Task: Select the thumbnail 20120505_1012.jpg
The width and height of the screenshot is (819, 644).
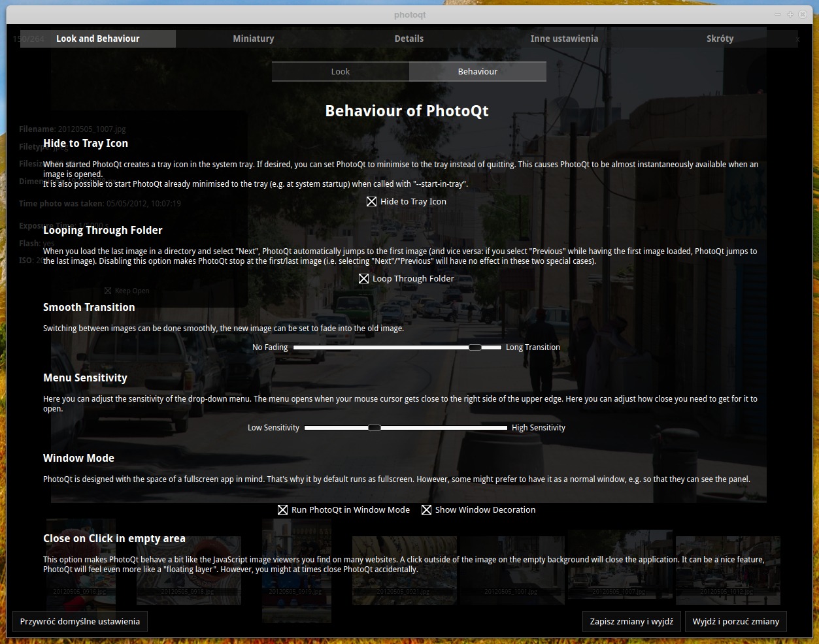Action: 727,570
